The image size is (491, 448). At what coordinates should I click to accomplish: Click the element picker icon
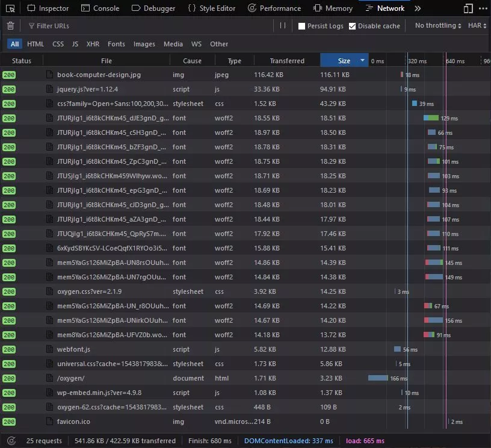(x=10, y=8)
